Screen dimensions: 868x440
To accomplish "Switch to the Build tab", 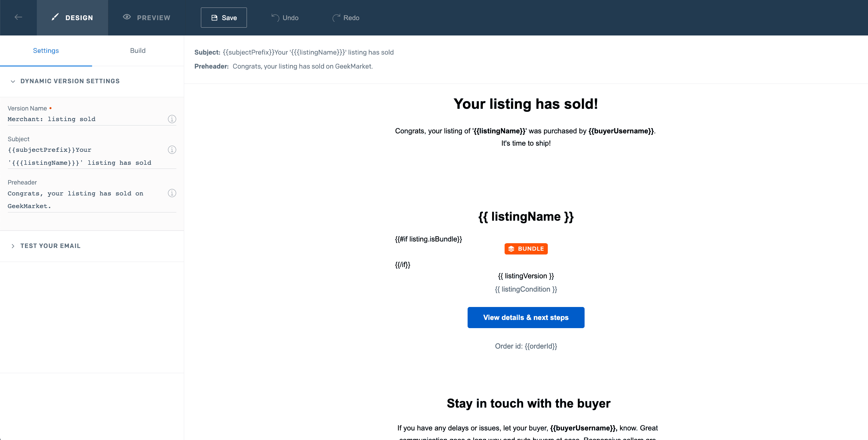I will [137, 50].
